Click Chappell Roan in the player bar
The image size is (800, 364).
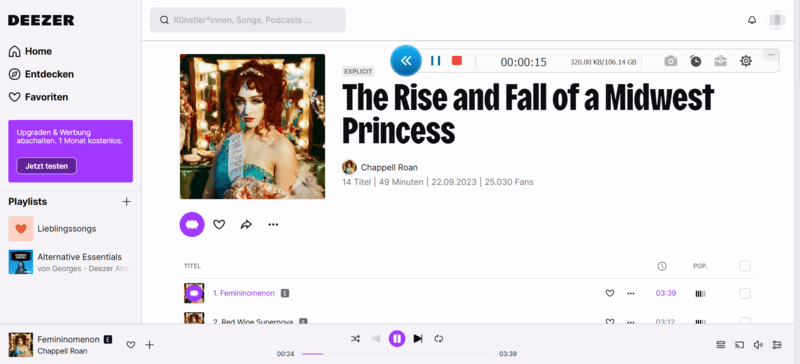pos(62,351)
